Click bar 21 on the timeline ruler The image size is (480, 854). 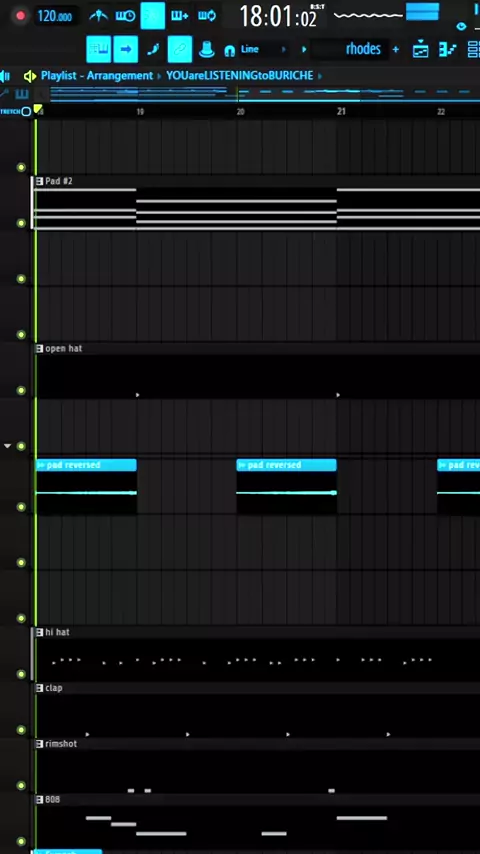coord(341,112)
